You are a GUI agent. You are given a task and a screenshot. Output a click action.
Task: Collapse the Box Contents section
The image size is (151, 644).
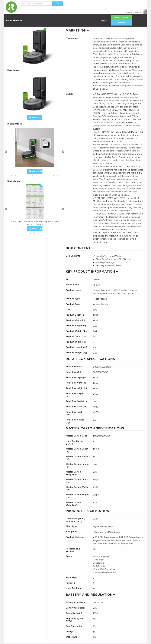(95, 248)
